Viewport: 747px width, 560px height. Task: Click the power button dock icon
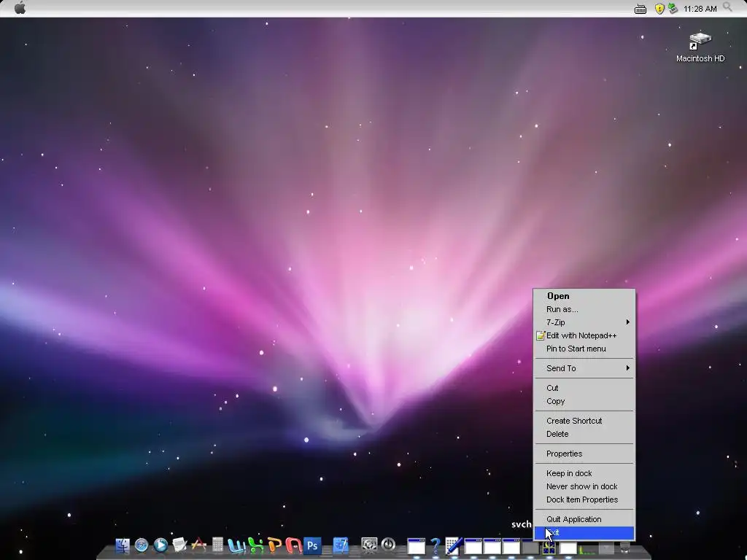pos(388,544)
